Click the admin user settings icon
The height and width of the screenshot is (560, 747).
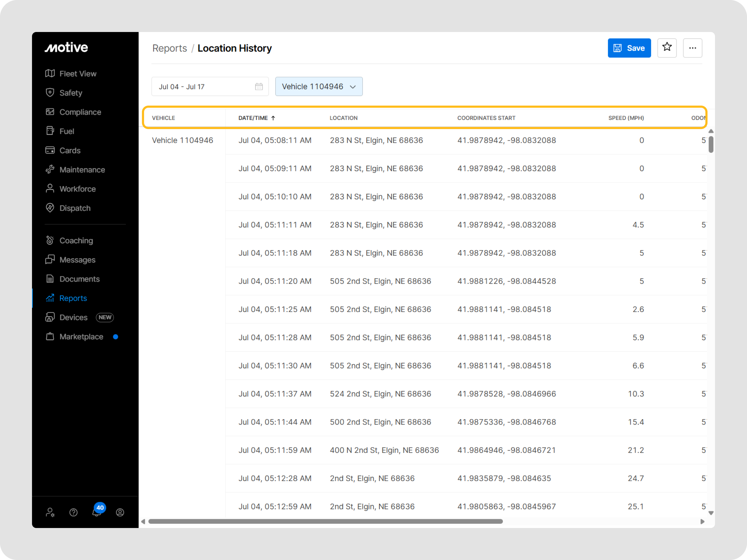tap(50, 513)
